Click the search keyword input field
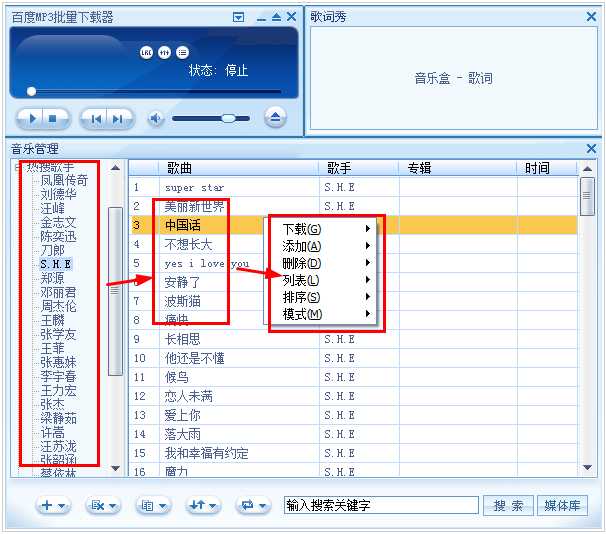 click(381, 505)
